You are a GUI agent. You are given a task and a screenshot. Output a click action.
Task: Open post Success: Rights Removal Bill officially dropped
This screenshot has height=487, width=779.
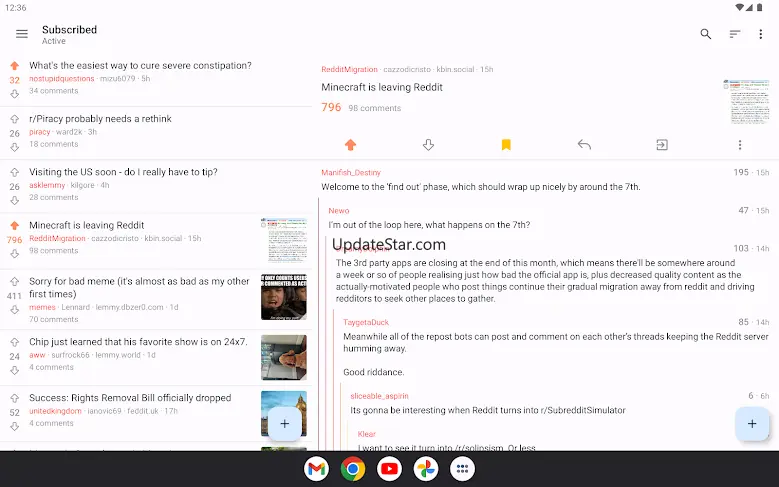coord(130,398)
